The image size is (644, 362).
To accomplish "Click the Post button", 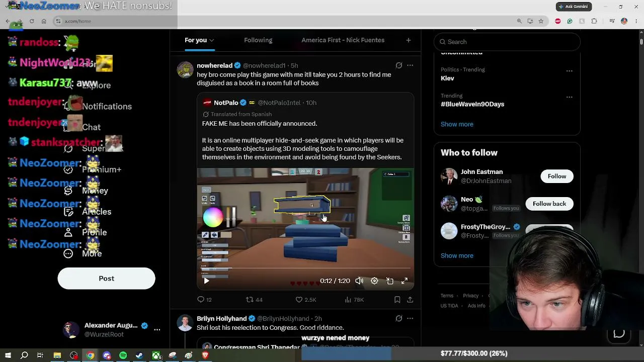I will click(106, 279).
